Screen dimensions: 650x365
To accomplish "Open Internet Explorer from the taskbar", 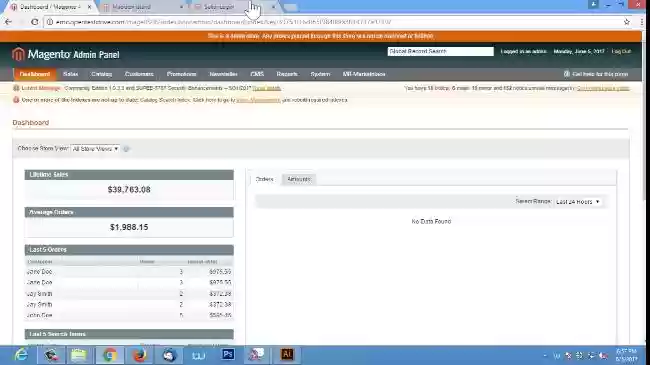I will coord(21,355).
